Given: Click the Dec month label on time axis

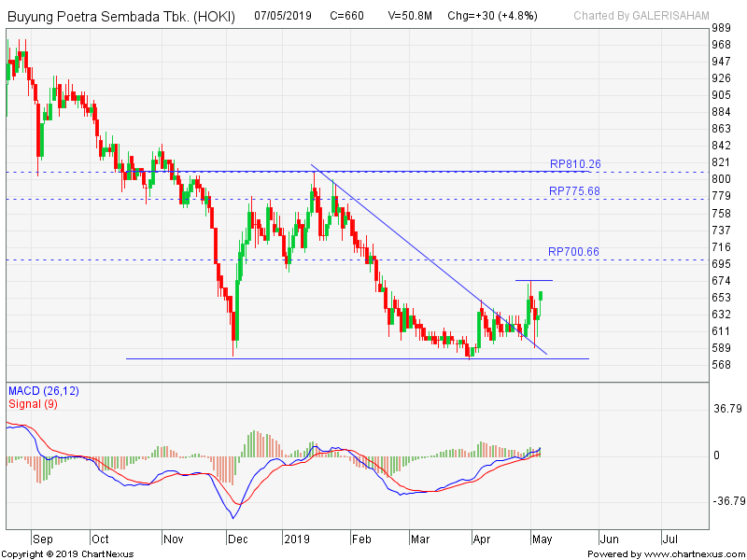Looking at the screenshot, I should pos(238,539).
